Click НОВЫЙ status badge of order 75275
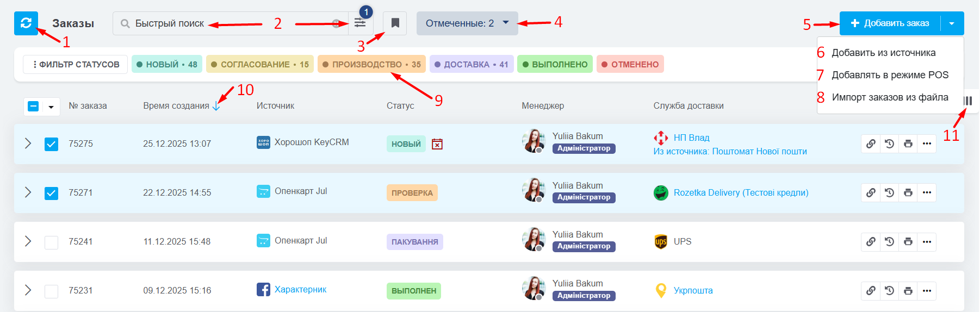The height and width of the screenshot is (312, 980). coord(406,144)
